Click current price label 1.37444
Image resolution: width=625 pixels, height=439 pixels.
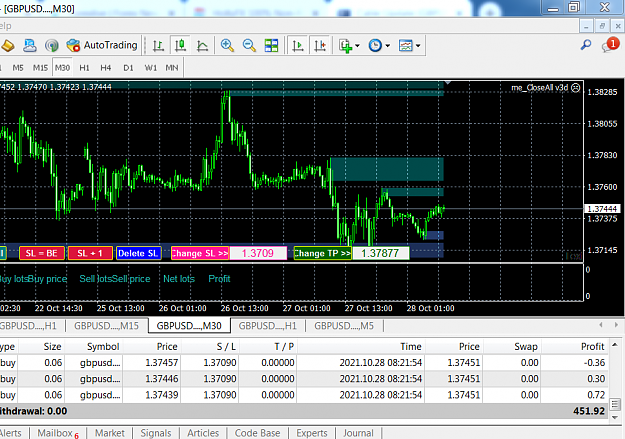pyautogui.click(x=602, y=209)
